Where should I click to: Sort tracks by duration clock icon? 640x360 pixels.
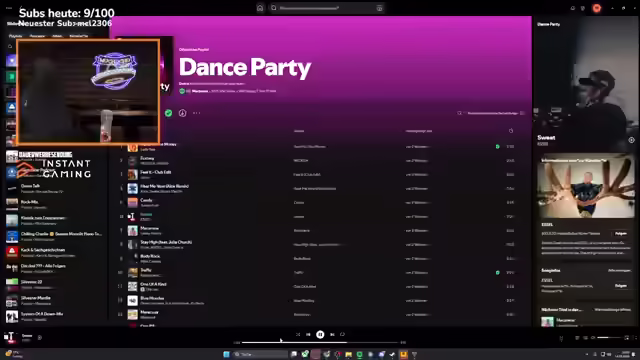point(511,131)
